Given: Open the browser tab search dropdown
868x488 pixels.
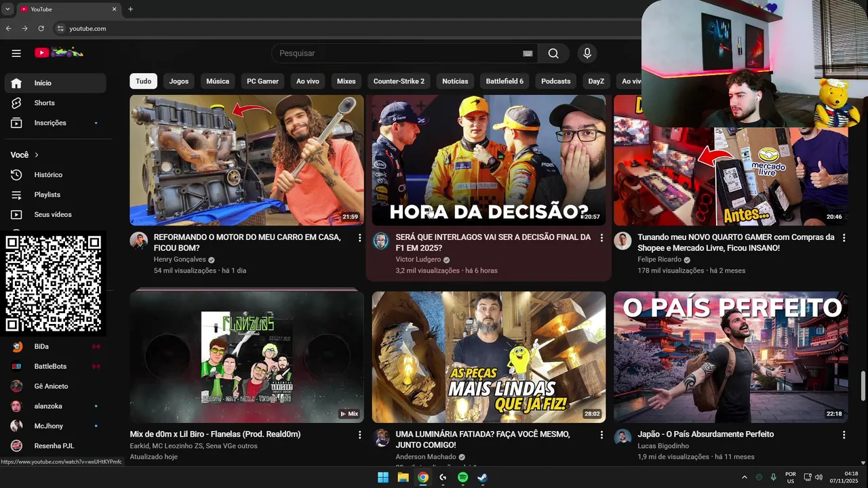Looking at the screenshot, I should point(7,9).
